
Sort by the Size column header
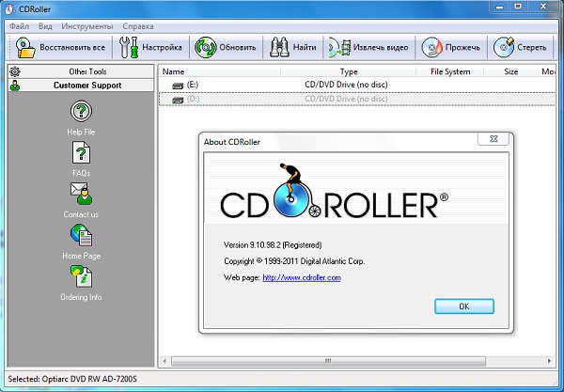[x=510, y=71]
